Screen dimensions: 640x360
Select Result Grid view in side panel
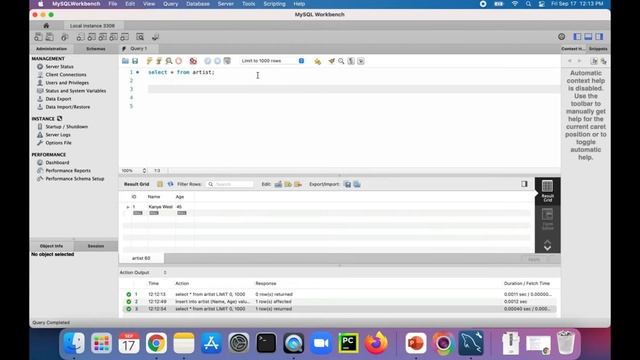tap(547, 191)
